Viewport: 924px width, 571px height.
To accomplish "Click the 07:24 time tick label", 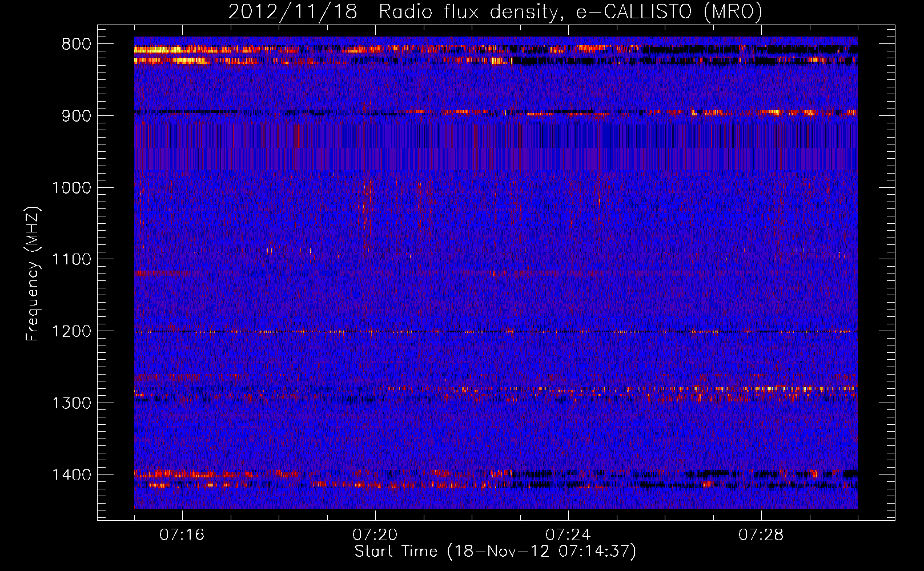I will 568,535.
